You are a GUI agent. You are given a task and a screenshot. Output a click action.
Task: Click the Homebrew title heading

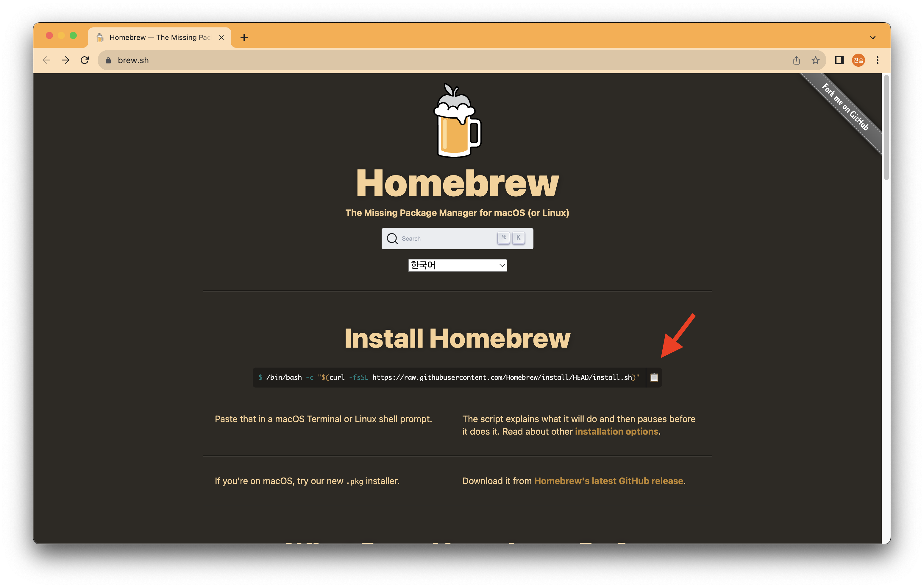(458, 183)
